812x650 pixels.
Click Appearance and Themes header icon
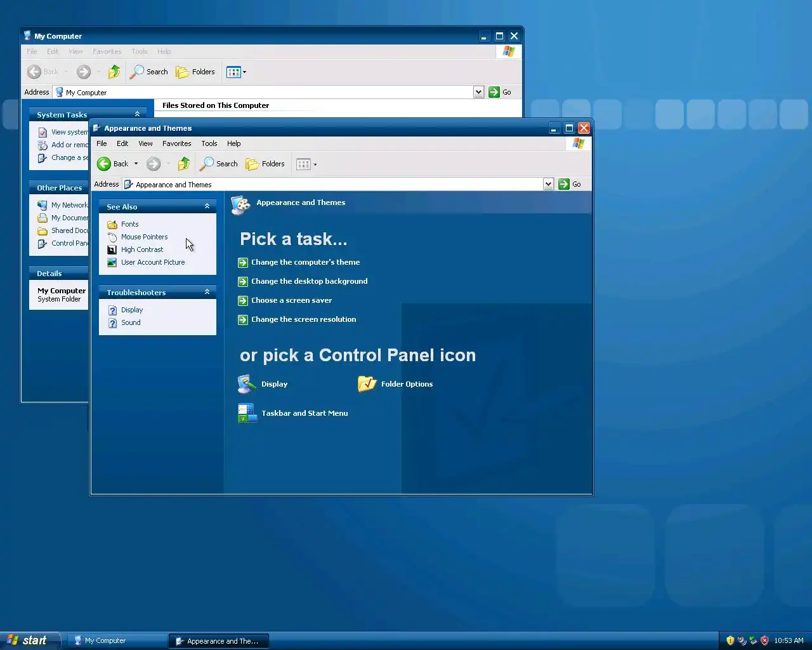pos(240,204)
